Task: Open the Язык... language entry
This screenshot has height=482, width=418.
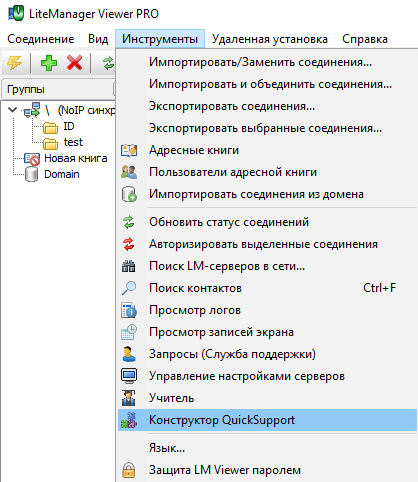Action: pyautogui.click(x=267, y=448)
